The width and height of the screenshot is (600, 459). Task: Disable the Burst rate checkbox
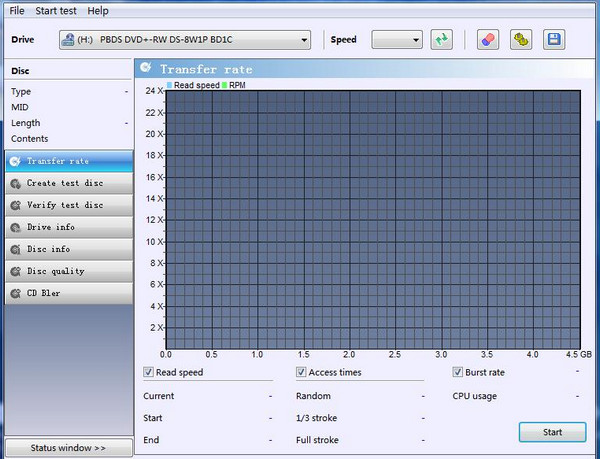pyautogui.click(x=458, y=372)
